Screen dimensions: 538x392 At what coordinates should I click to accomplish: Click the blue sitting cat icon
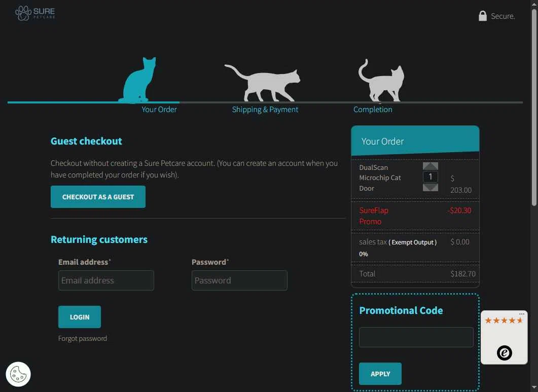pyautogui.click(x=137, y=80)
